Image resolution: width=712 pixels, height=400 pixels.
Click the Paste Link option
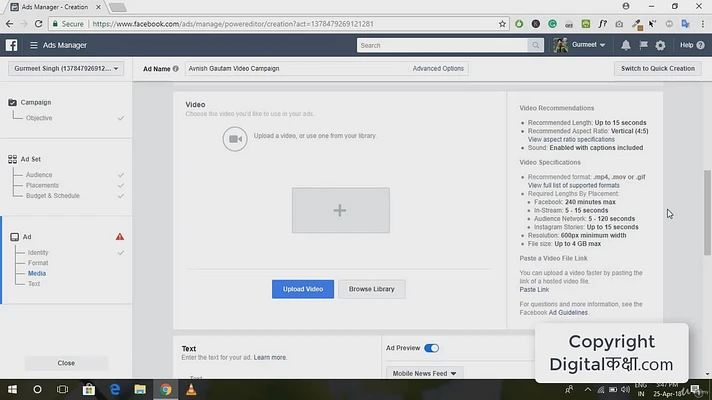pos(534,290)
